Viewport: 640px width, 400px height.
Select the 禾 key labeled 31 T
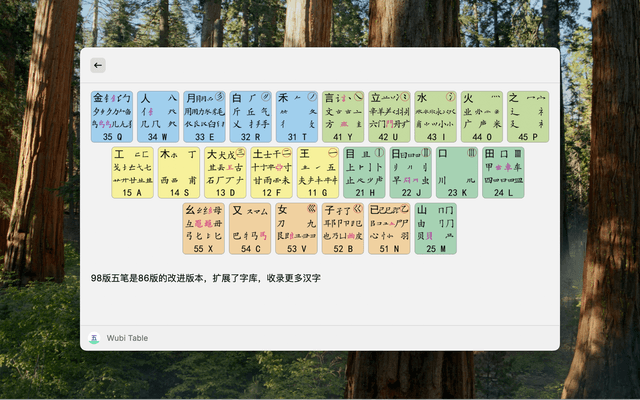pos(297,116)
